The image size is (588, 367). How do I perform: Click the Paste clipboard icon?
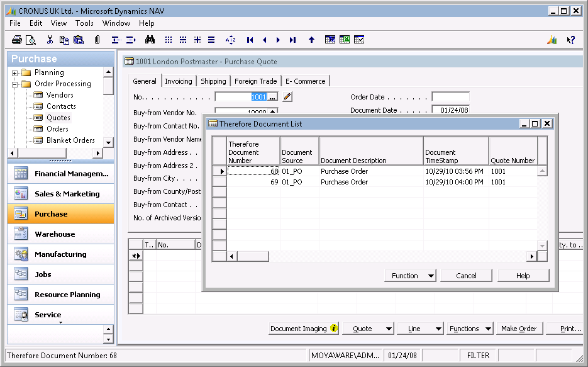click(x=79, y=40)
